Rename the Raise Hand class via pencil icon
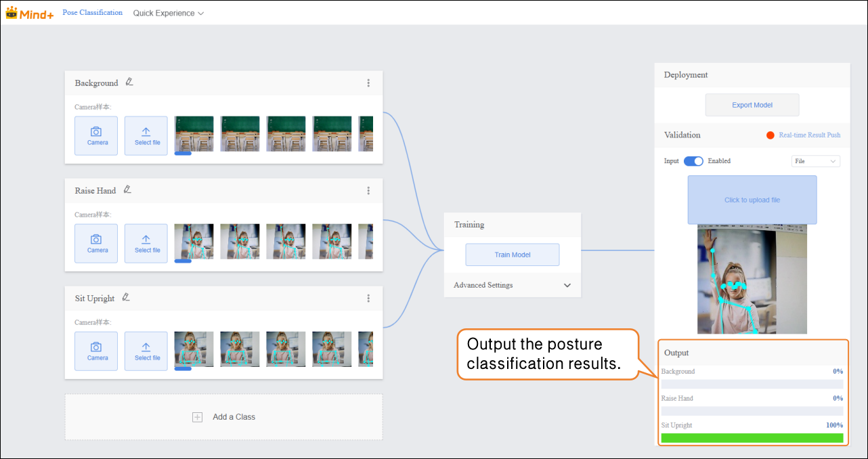Image resolution: width=868 pixels, height=459 pixels. 127,190
